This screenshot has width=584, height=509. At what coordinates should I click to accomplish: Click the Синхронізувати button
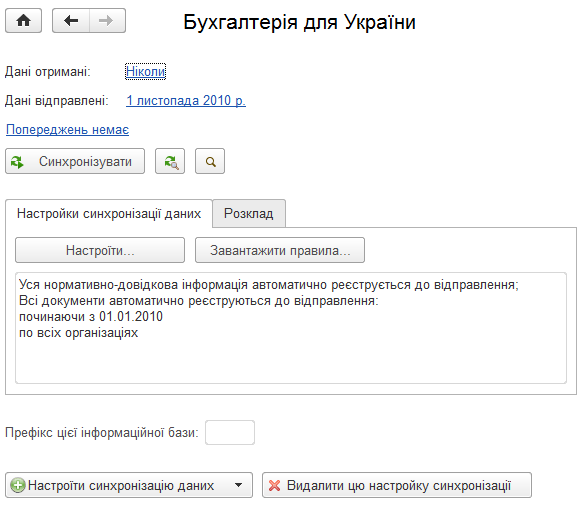[75, 161]
